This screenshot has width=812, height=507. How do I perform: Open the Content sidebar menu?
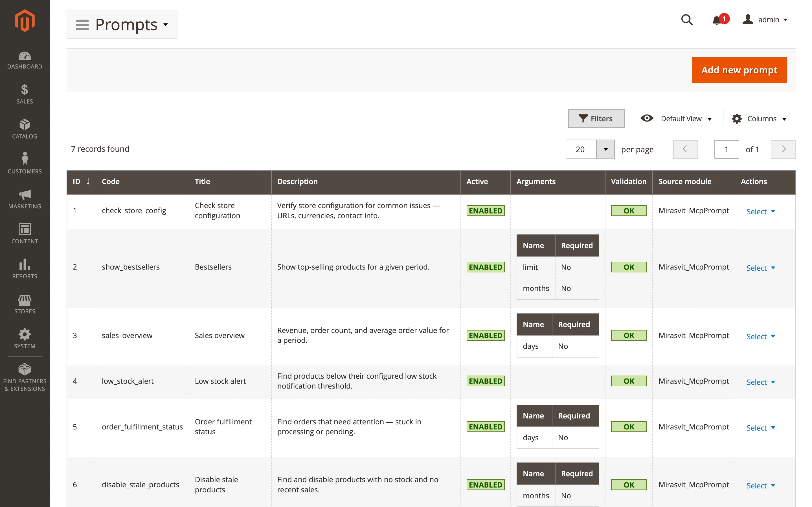pos(25,234)
